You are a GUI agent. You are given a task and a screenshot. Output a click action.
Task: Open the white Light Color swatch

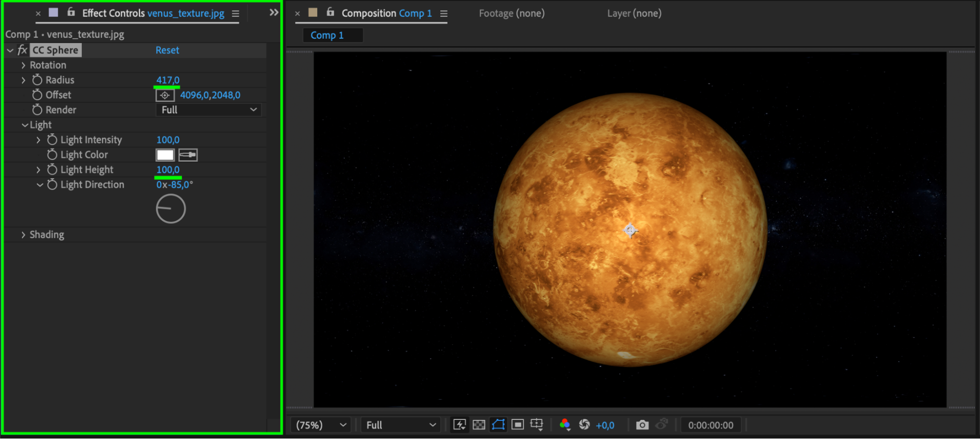(165, 155)
